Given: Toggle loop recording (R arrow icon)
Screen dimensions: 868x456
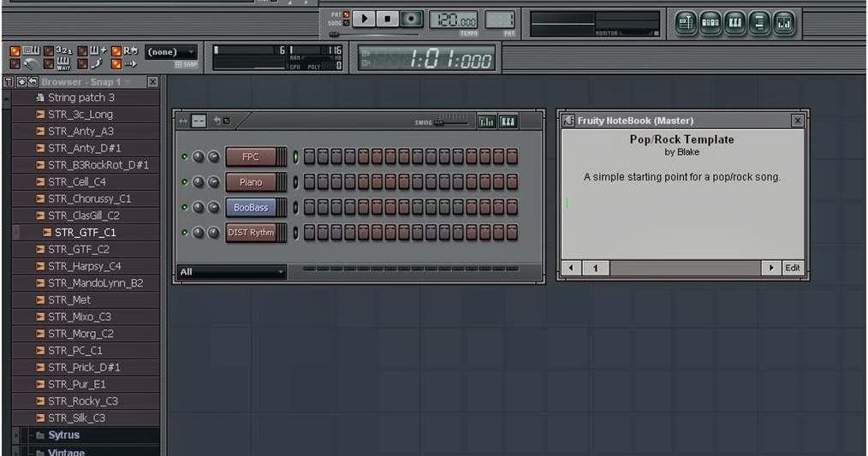Looking at the screenshot, I should pos(125,51).
